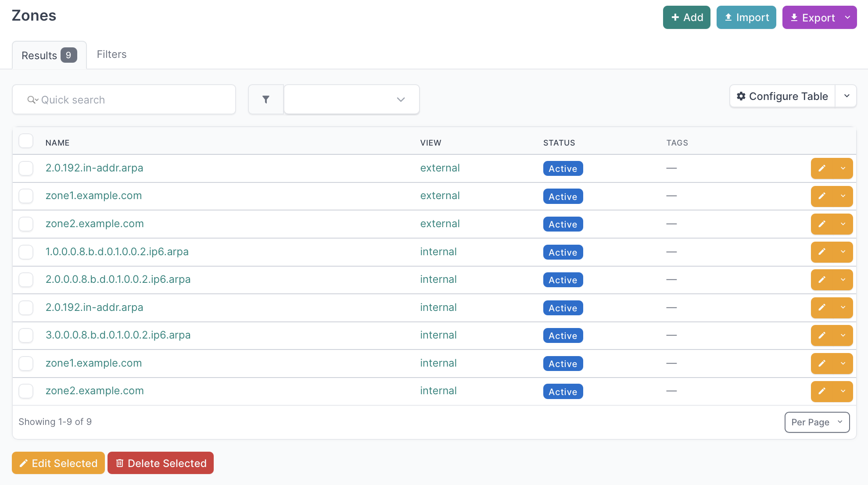The height and width of the screenshot is (485, 868).
Task: Select checkbox for 2.0.0.0.8.b.d.0.1.0.0.2.ip6.arpa row
Action: 26,280
